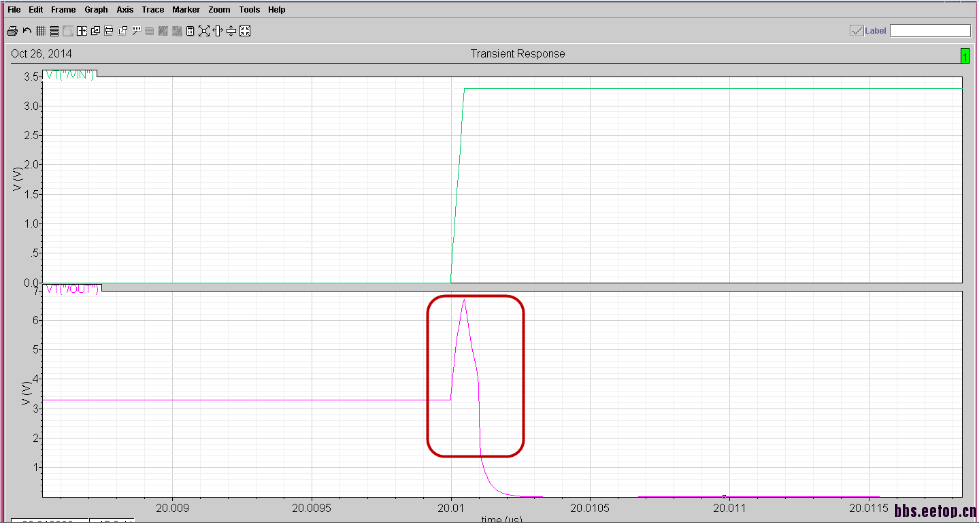Click the zoom fit diagonal arrows icon

[204, 31]
